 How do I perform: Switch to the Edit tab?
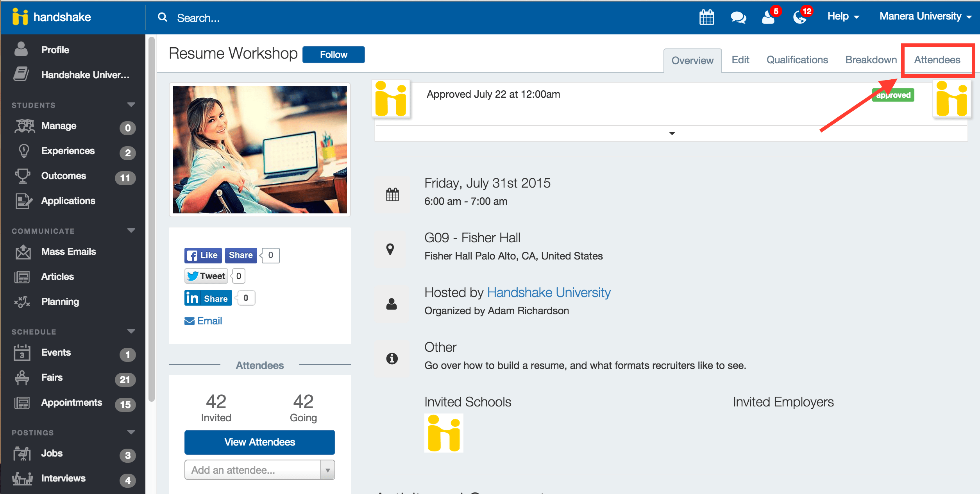740,60
